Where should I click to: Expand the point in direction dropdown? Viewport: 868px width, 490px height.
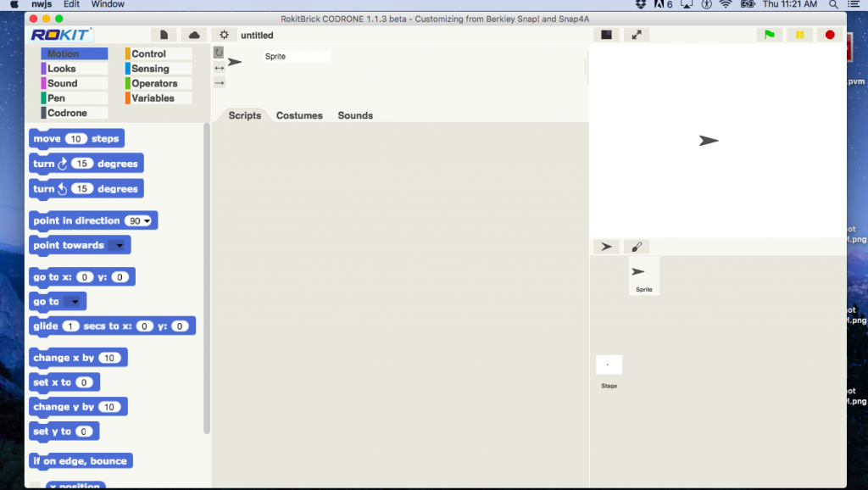147,221
